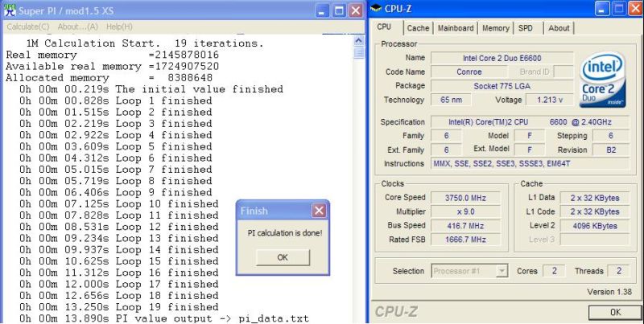Image resolution: width=644 pixels, height=324 pixels.
Task: Switch to the About tab in CPU-Z
Action: tap(559, 28)
